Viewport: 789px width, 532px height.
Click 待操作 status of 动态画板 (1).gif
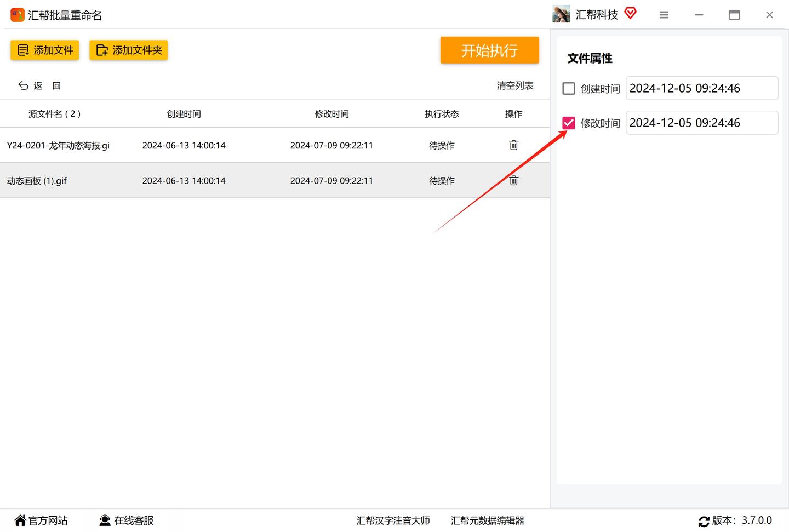pos(442,180)
